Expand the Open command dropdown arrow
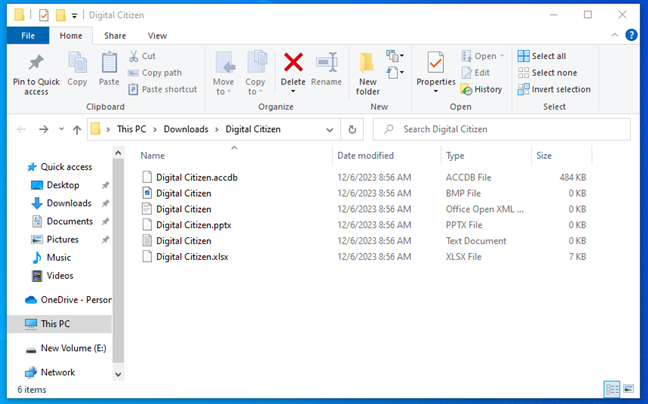The width and height of the screenshot is (648, 404). (502, 56)
